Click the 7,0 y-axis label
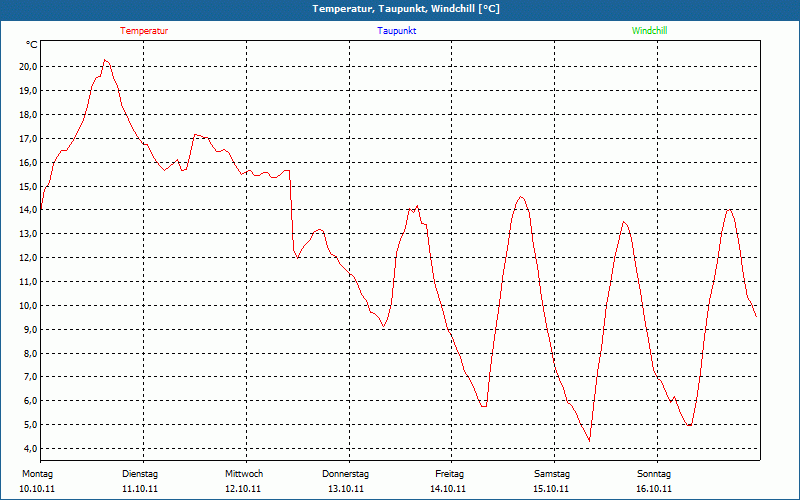 [30, 377]
